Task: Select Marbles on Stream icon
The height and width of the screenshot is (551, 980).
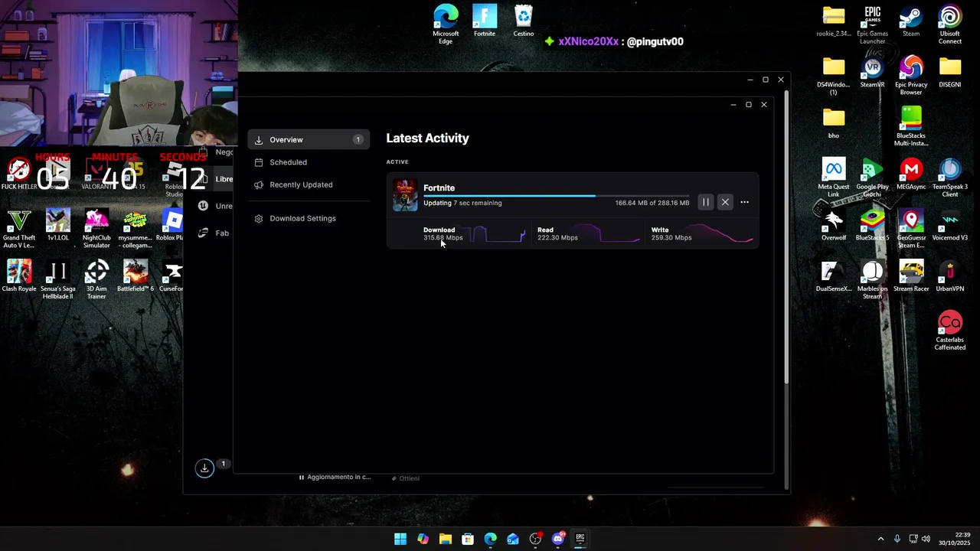Action: tap(872, 280)
